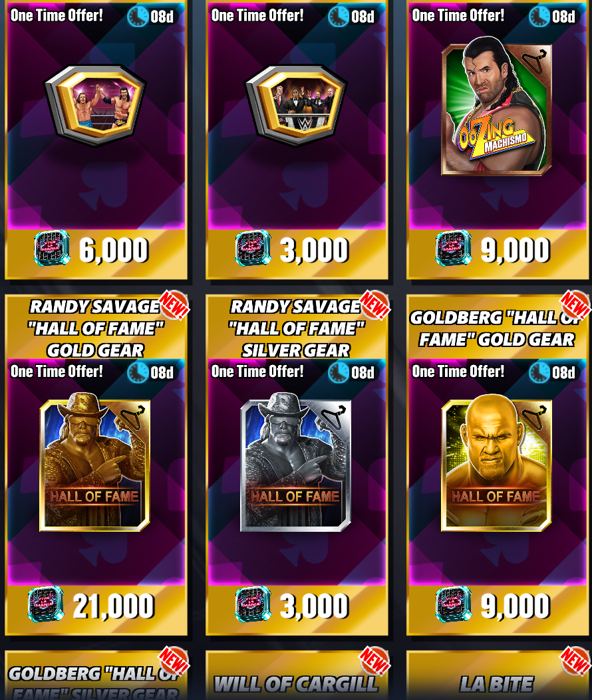Select the gold Goldberg Hall of Fame card

tap(496, 465)
